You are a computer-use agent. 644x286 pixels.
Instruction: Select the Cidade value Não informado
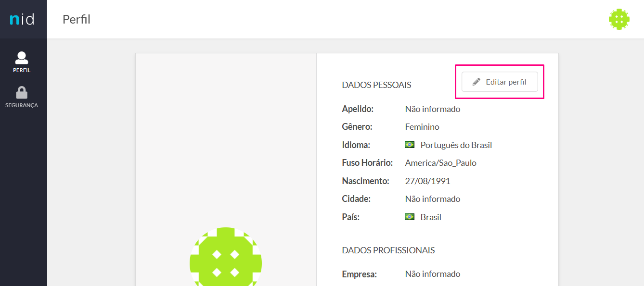coord(433,199)
